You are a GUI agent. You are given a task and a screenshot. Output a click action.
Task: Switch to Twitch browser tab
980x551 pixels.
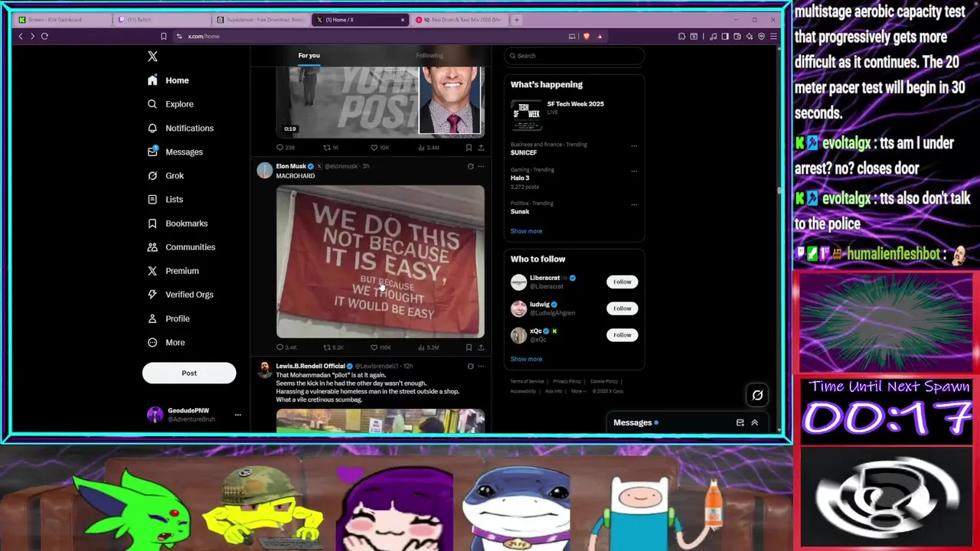tap(162, 20)
